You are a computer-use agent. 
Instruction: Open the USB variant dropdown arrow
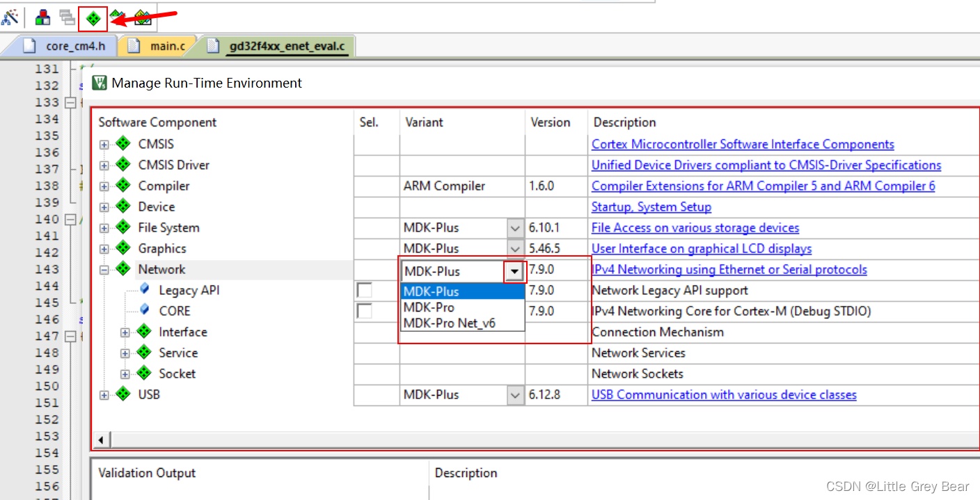point(515,395)
